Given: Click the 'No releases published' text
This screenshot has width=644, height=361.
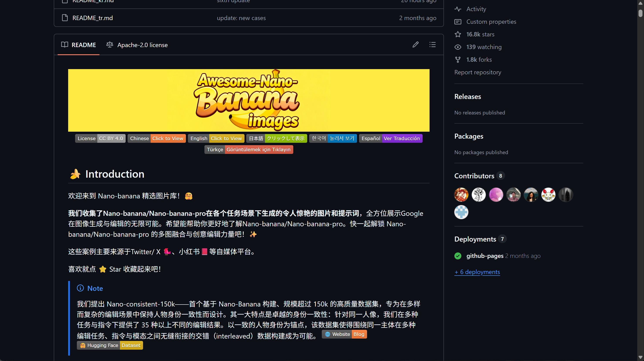Looking at the screenshot, I should click(x=479, y=113).
